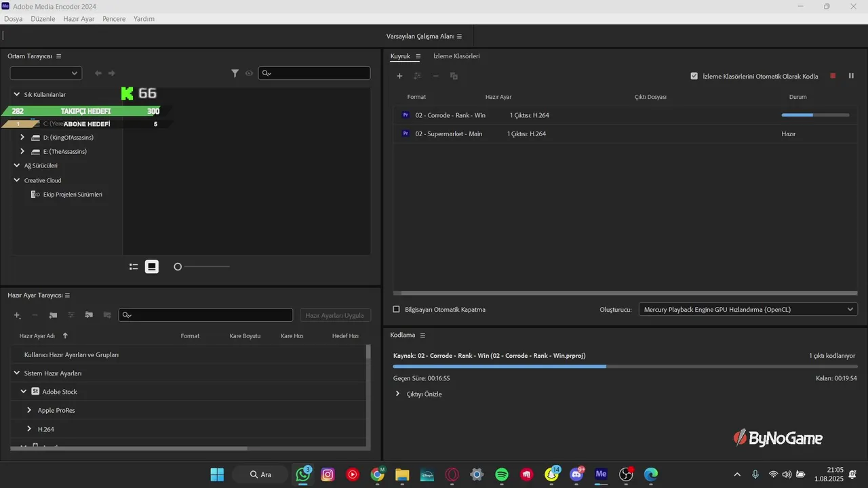Screen dimensions: 868x488
Task: Expand the D: (KingOfAssasins) drive
Action: coord(22,137)
